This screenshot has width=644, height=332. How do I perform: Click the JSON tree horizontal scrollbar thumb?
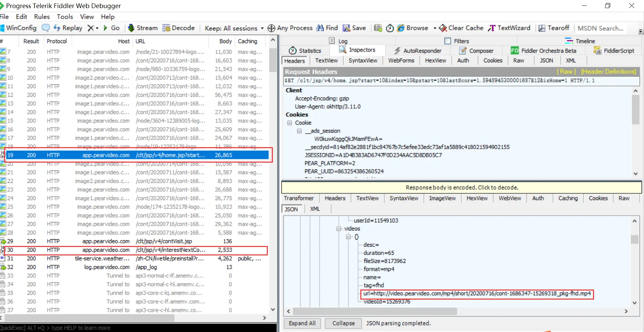click(x=375, y=311)
